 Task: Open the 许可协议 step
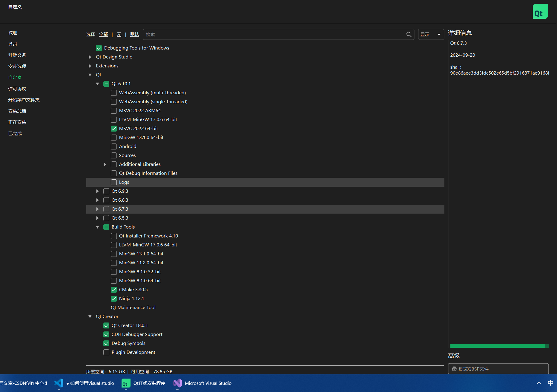[17, 89]
